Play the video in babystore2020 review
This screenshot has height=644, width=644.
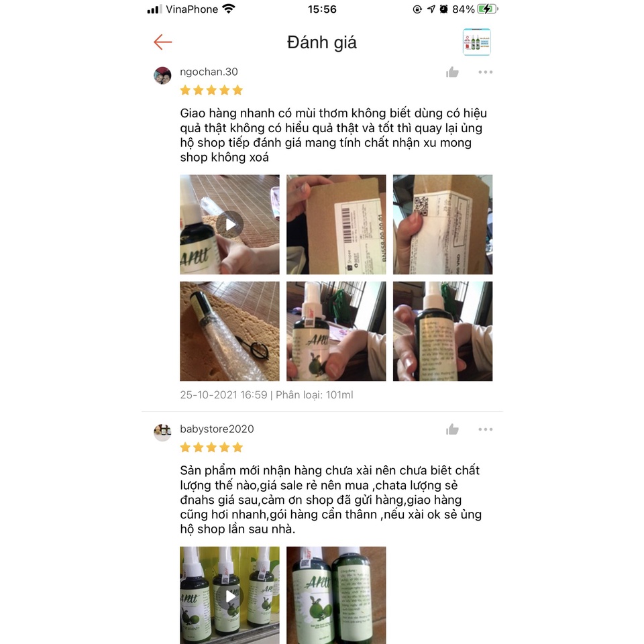229,595
